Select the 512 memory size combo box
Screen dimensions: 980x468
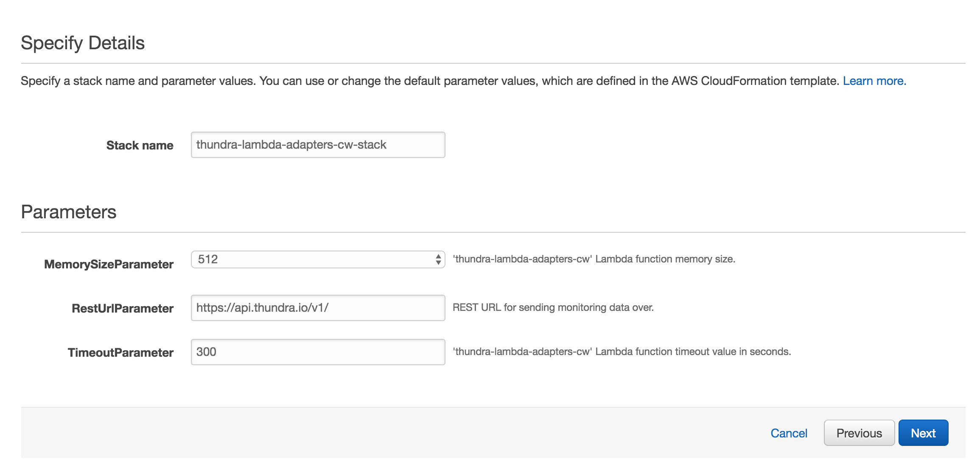pos(318,259)
